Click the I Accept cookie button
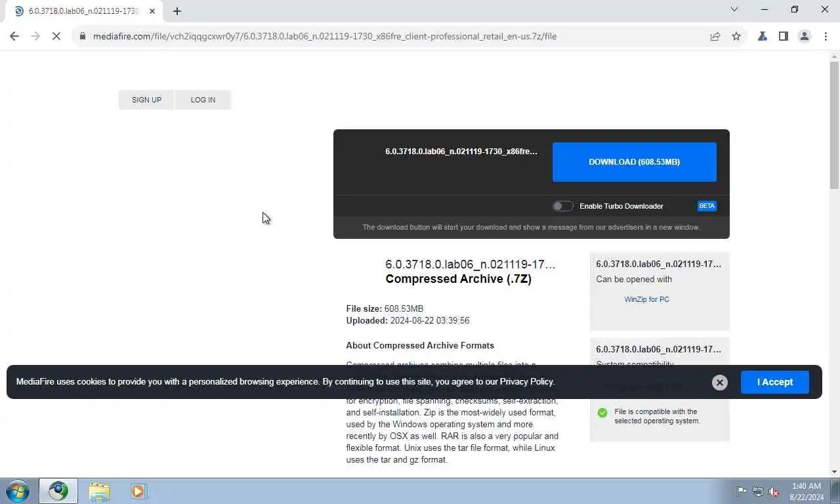This screenshot has width=840, height=504. [x=774, y=382]
